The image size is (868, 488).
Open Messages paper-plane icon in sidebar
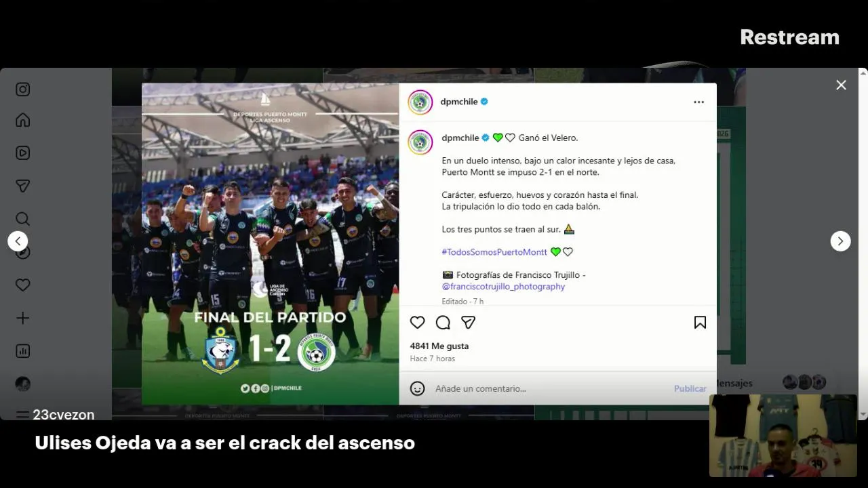coord(22,186)
